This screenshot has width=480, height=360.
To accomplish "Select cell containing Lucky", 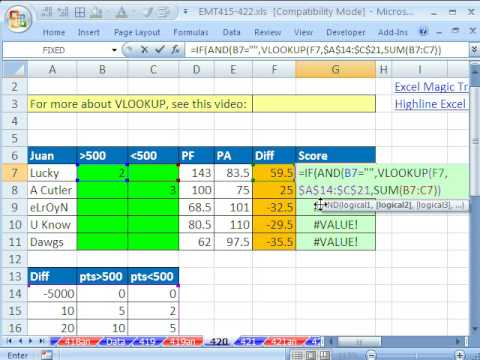I will pos(52,173).
